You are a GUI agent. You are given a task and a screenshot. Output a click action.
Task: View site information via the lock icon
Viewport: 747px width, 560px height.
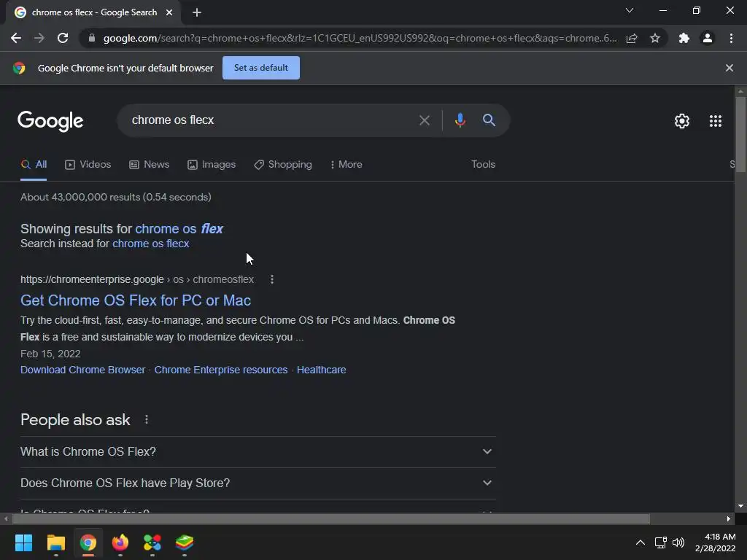92,38
